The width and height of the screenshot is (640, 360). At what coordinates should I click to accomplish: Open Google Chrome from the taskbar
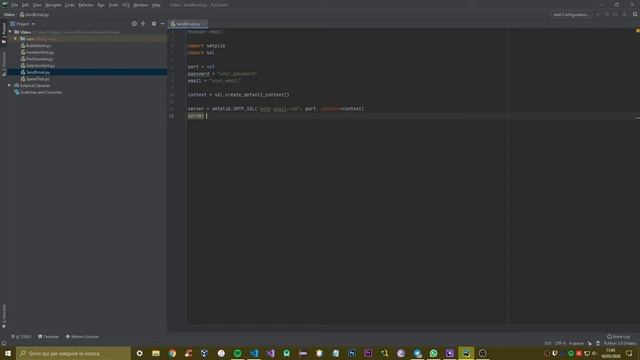click(x=172, y=353)
